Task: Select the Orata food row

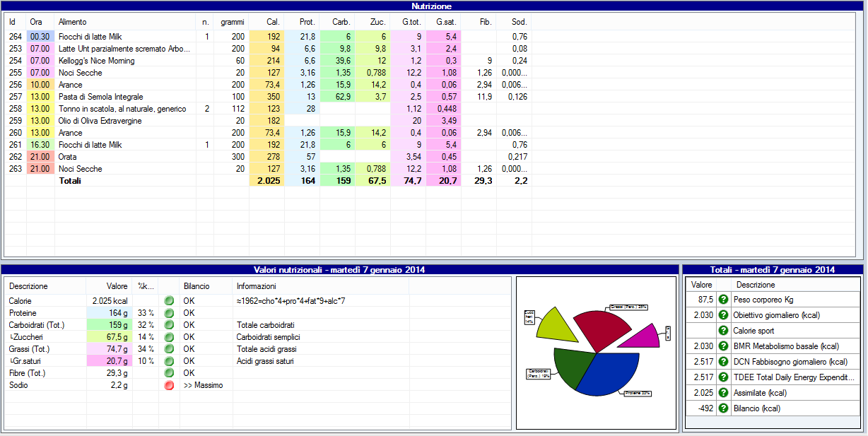Action: (68, 157)
